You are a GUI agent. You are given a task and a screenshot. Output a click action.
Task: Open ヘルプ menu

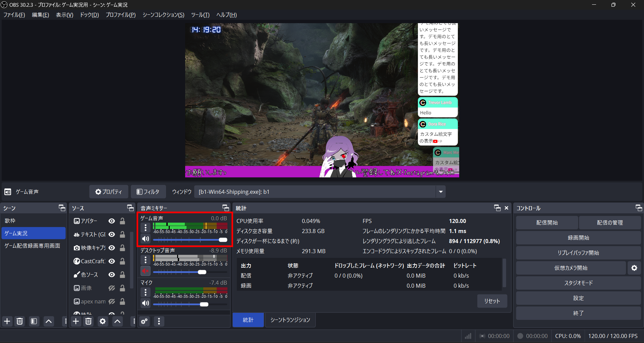pos(226,15)
